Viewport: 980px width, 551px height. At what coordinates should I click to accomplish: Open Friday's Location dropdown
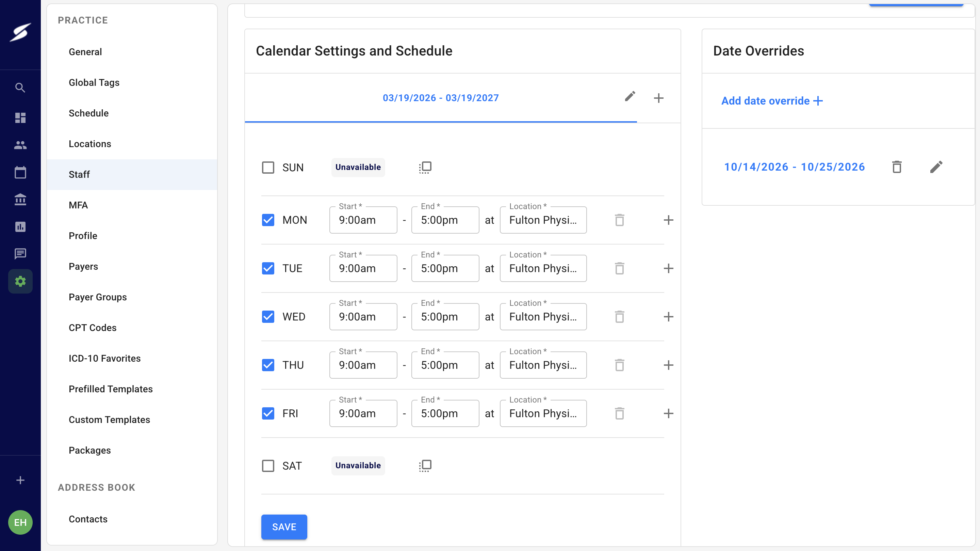click(543, 413)
